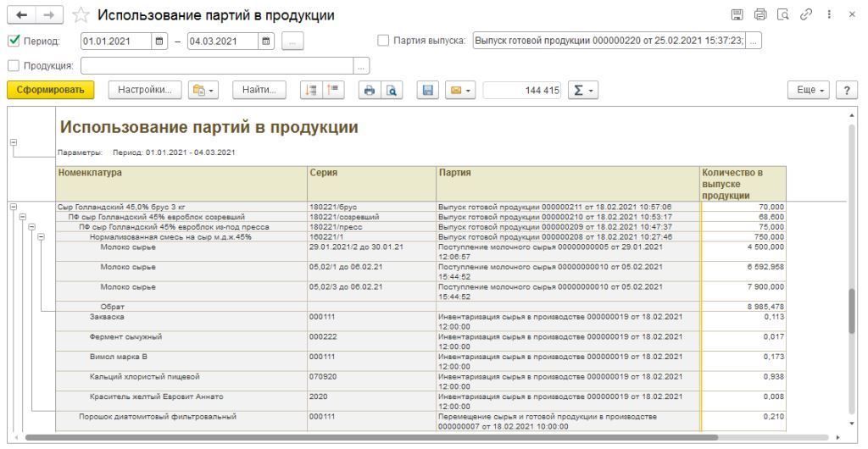
Task: Go forward with the right arrow button
Action: click(x=49, y=15)
